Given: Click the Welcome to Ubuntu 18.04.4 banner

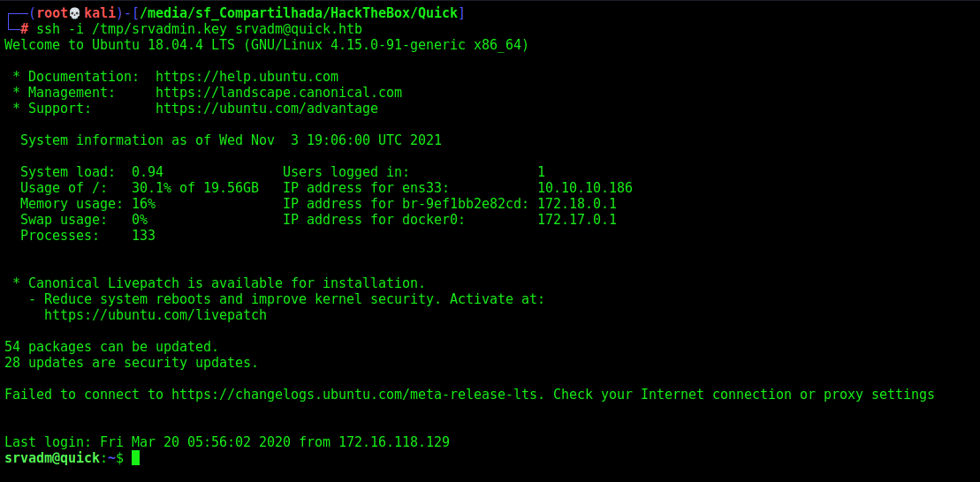Looking at the screenshot, I should click(x=267, y=45).
